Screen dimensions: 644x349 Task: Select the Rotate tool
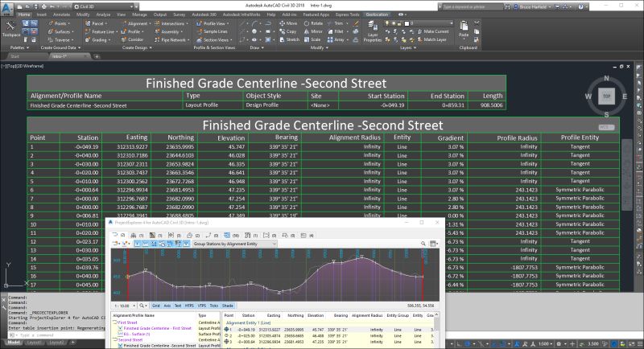coord(313,23)
